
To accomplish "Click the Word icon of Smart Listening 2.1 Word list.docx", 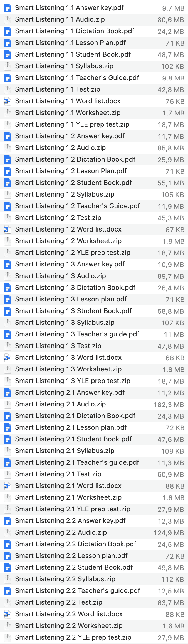I will pyautogui.click(x=8, y=486).
